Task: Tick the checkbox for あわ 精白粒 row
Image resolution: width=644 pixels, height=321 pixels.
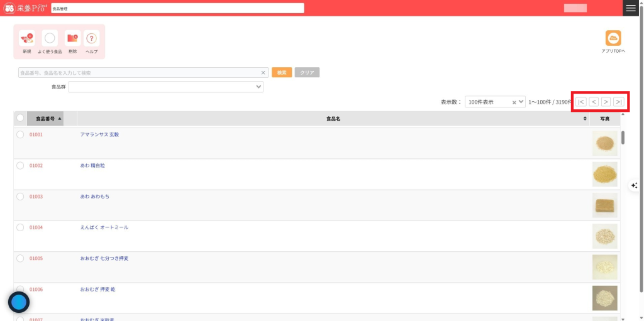Action: point(20,165)
